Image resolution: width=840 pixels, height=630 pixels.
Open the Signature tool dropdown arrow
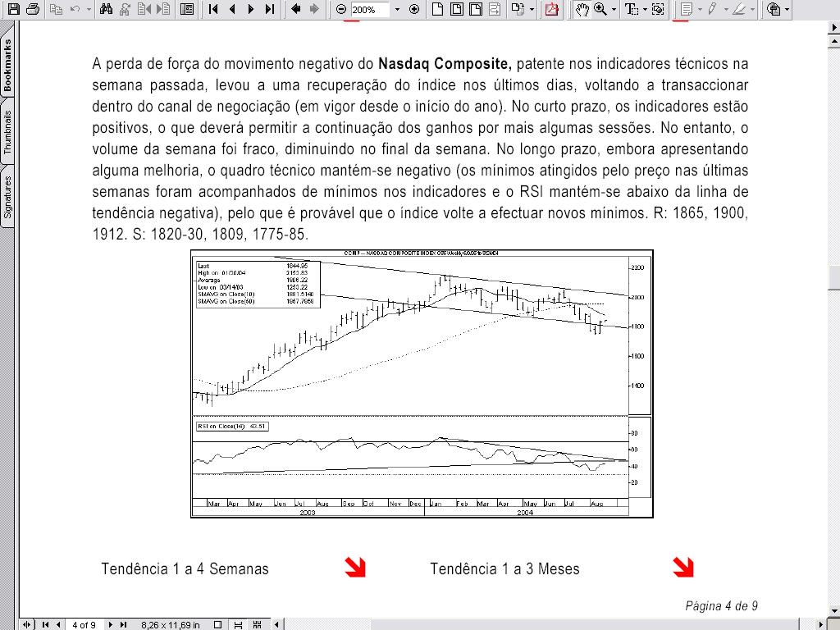pos(787,9)
